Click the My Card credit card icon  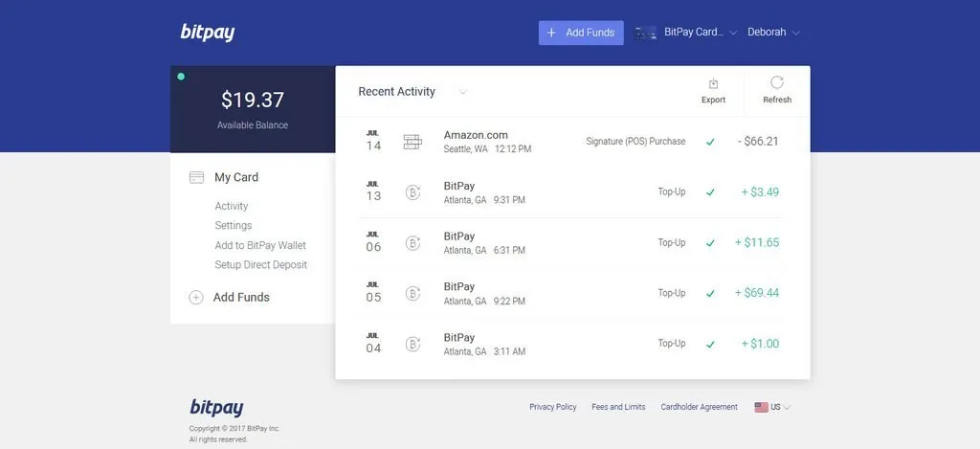(196, 178)
